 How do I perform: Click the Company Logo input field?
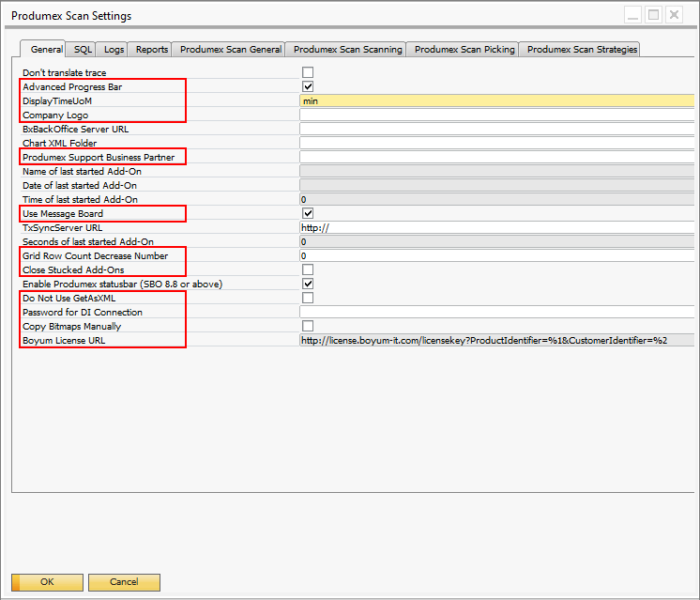[496, 115]
